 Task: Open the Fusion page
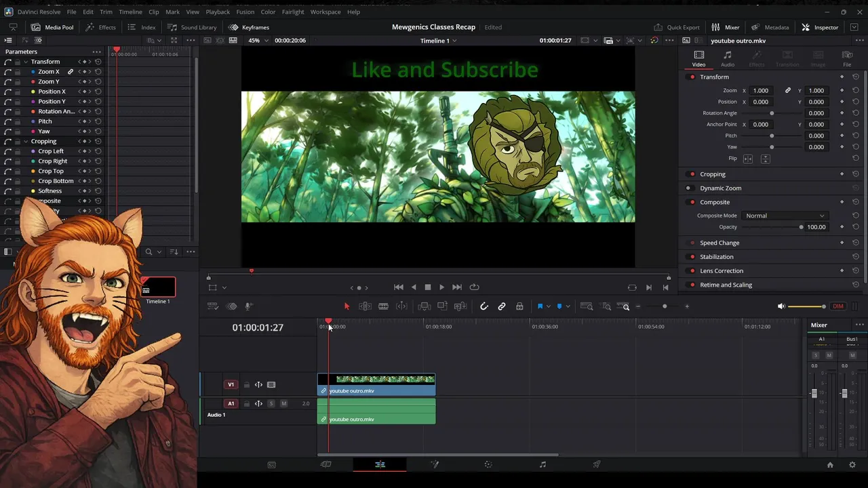[434, 464]
